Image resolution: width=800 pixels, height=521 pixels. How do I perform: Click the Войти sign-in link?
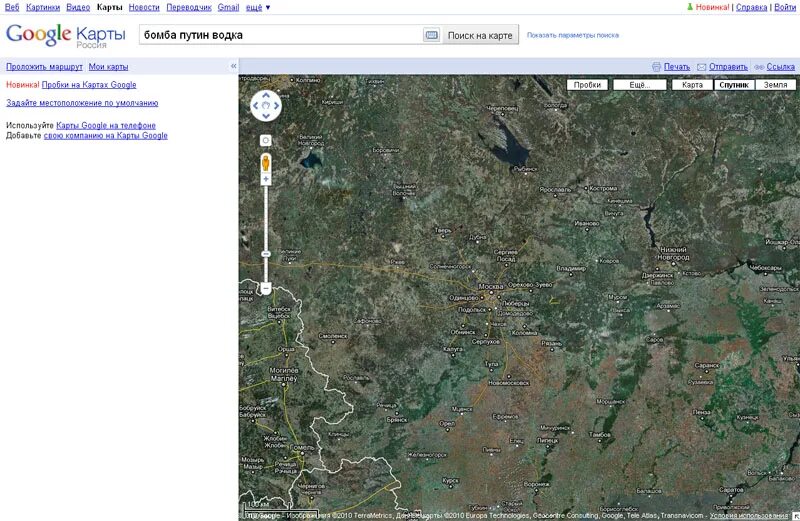click(785, 7)
